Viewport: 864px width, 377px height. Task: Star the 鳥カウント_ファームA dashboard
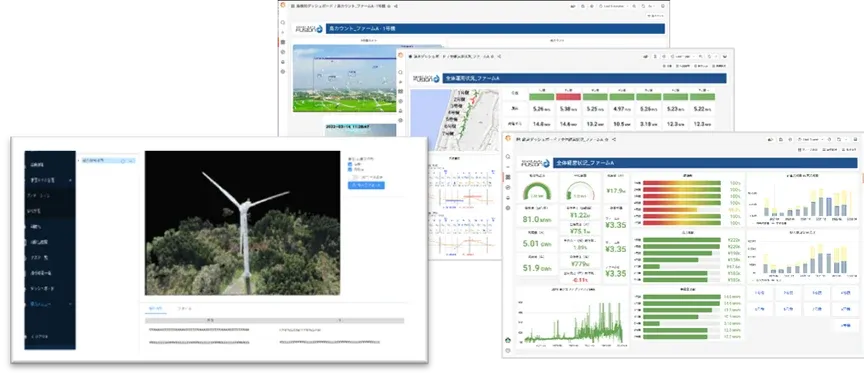pos(390,6)
